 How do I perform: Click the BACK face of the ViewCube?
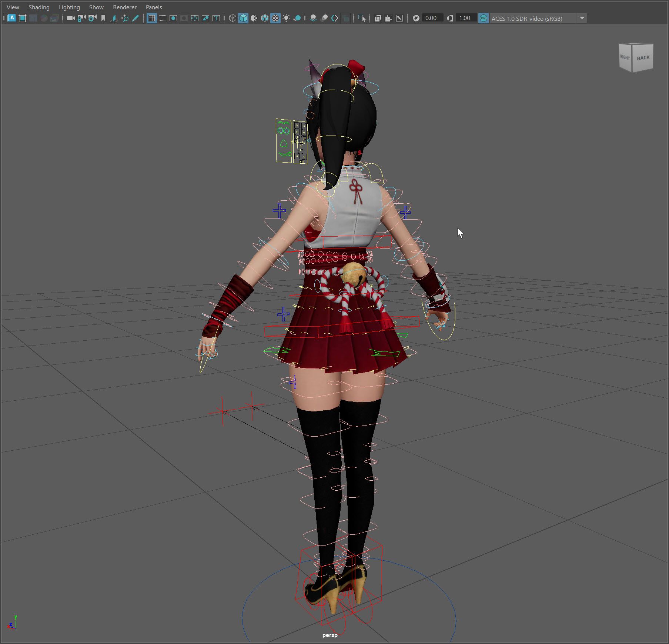[x=643, y=58]
